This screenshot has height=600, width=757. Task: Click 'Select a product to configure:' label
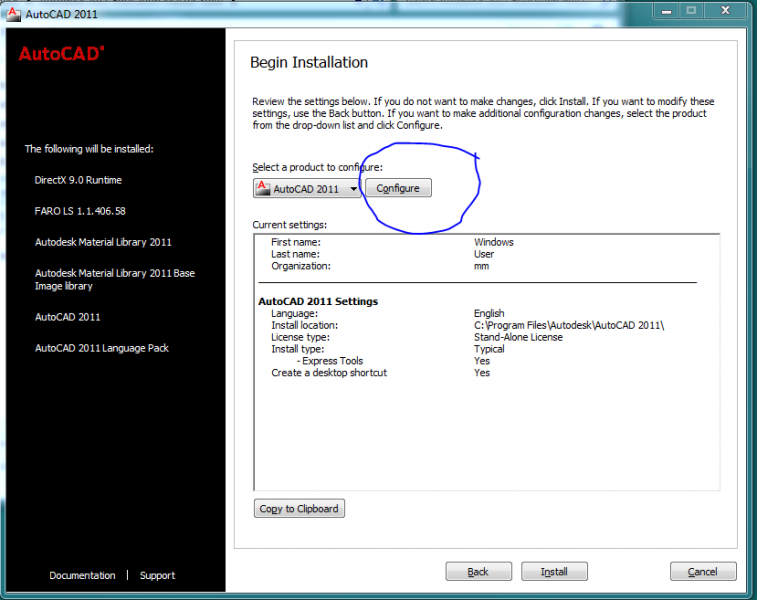(317, 167)
